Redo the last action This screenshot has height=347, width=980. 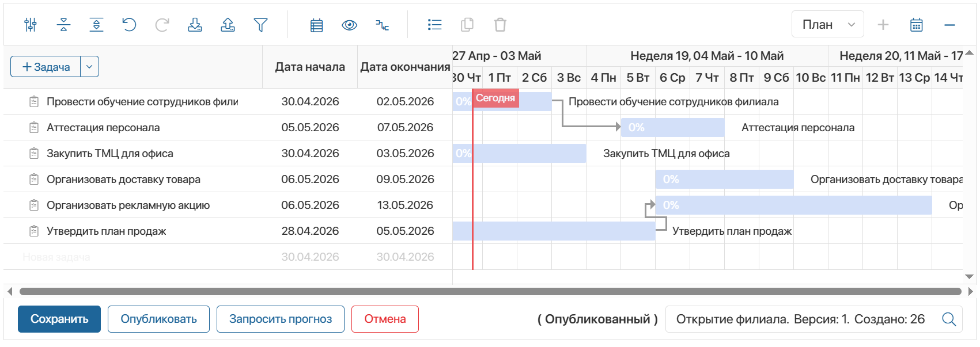[x=162, y=25]
